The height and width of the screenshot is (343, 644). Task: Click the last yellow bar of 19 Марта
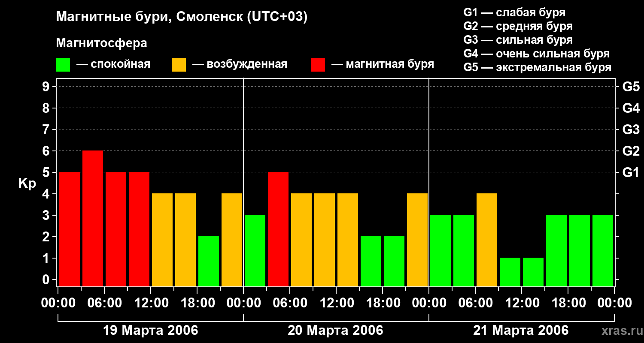232,240
